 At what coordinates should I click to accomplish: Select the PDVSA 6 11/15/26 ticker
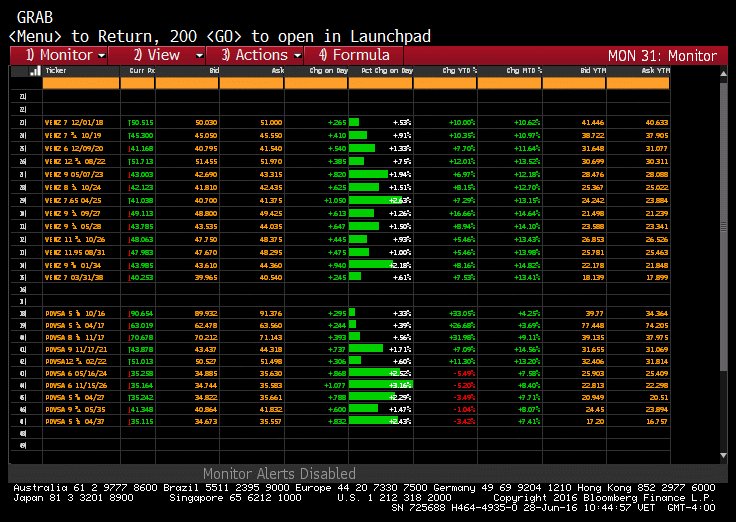pyautogui.click(x=76, y=385)
